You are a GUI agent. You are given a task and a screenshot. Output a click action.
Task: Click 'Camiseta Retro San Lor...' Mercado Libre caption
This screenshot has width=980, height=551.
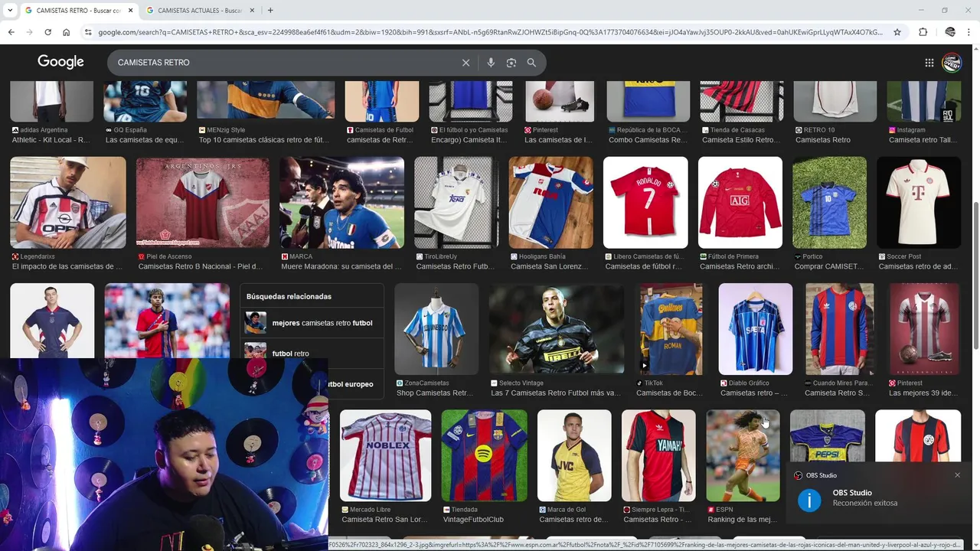384,519
